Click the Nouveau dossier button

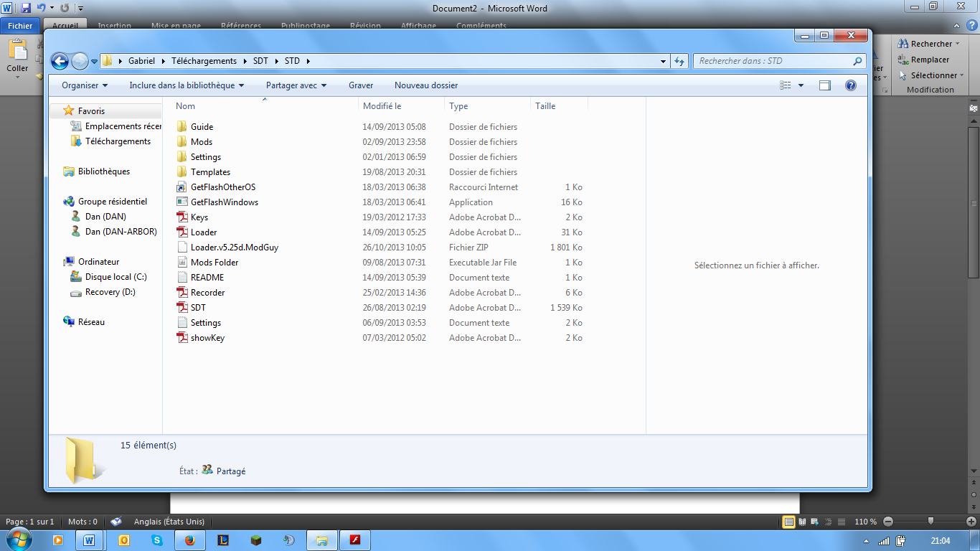pos(425,85)
